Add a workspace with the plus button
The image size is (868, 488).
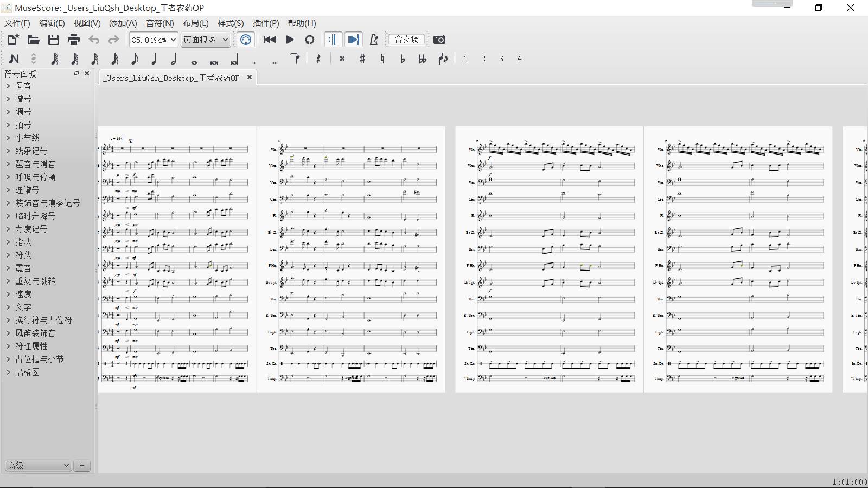tap(82, 465)
